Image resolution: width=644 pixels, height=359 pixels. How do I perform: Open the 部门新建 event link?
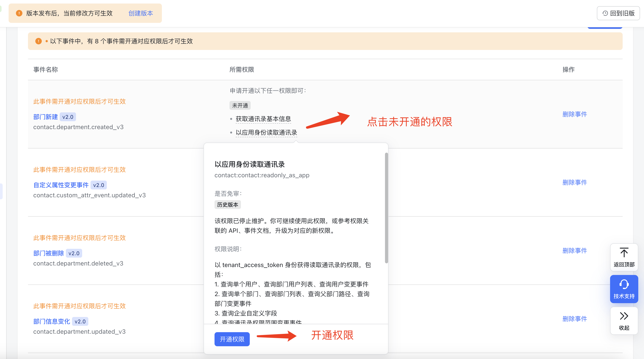click(45, 117)
